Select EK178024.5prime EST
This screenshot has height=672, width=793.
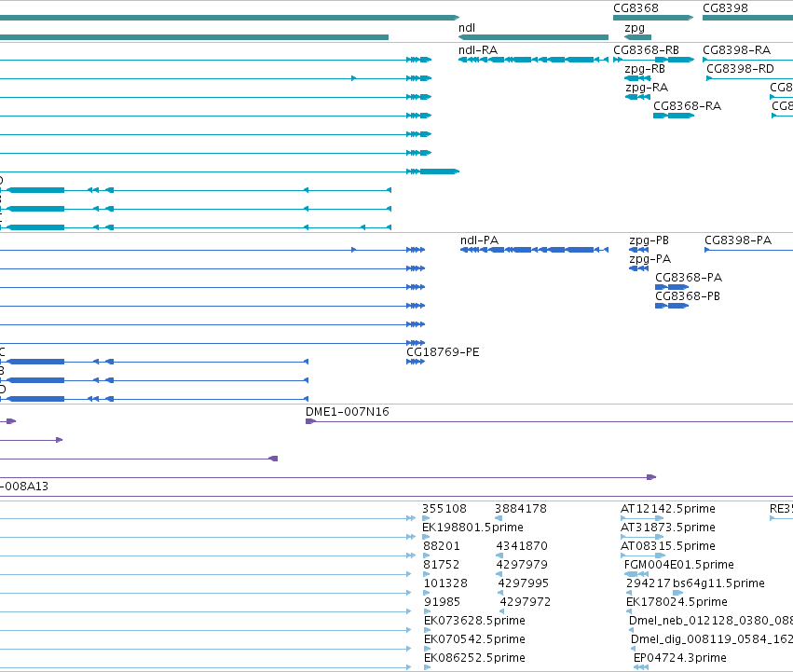[x=629, y=611]
